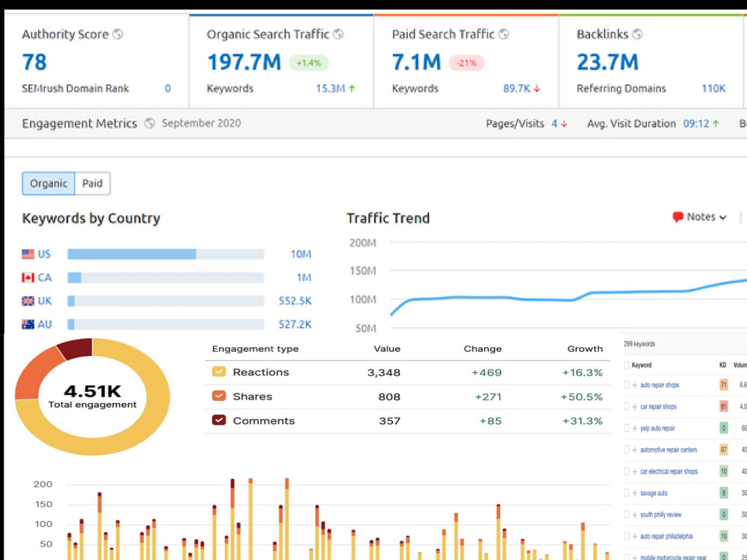Screen dimensions: 747x560
Task: Click the red down arrow beside 89.7K keywords
Action: pos(537,89)
